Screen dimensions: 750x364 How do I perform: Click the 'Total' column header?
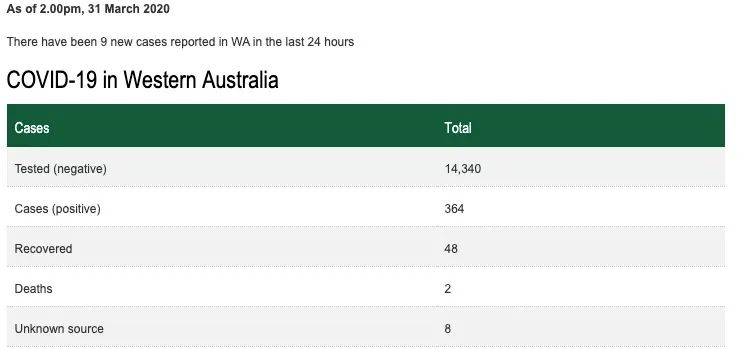(458, 128)
